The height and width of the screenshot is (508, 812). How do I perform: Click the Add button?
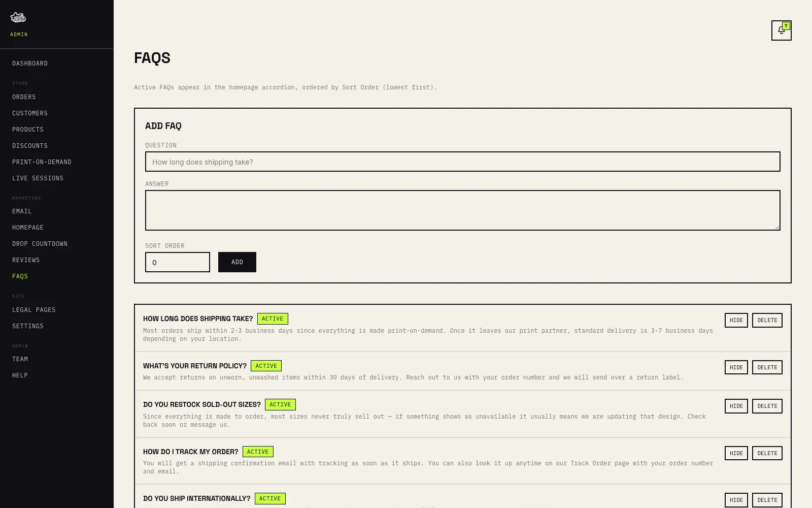(237, 262)
